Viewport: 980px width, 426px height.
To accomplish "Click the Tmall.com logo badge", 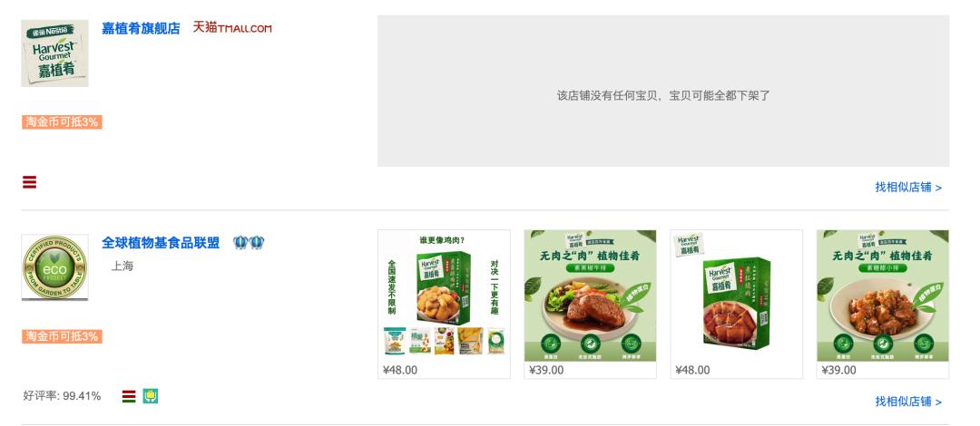I will tap(232, 27).
